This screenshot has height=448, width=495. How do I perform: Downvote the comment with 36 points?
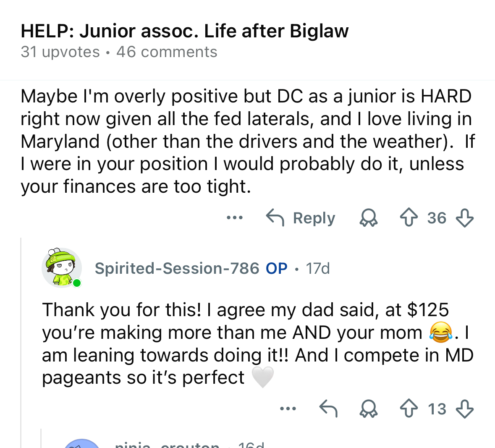pos(464,218)
